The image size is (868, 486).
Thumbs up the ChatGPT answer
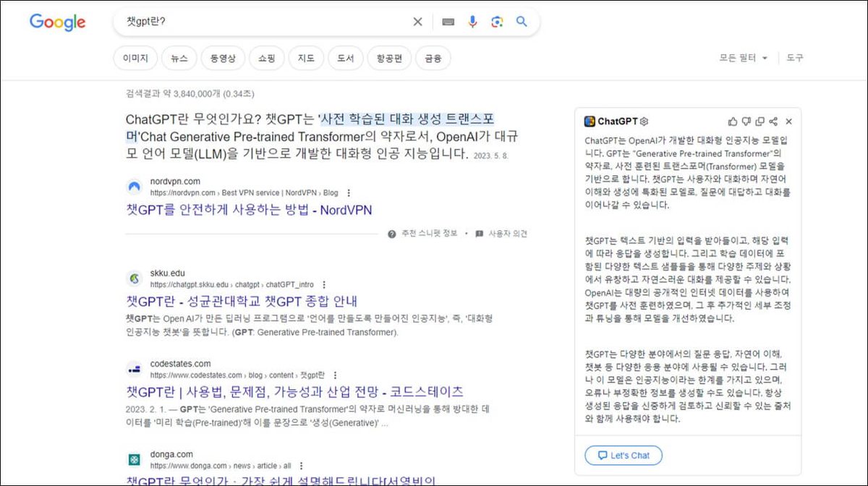click(733, 121)
